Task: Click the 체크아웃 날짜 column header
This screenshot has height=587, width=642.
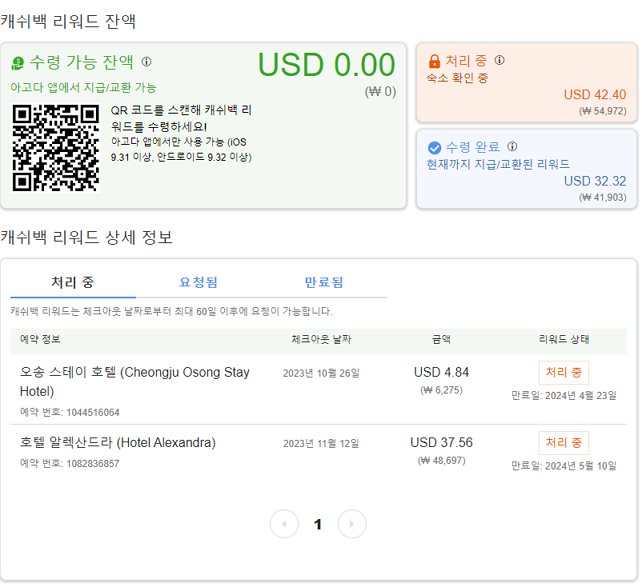Action: [x=321, y=339]
